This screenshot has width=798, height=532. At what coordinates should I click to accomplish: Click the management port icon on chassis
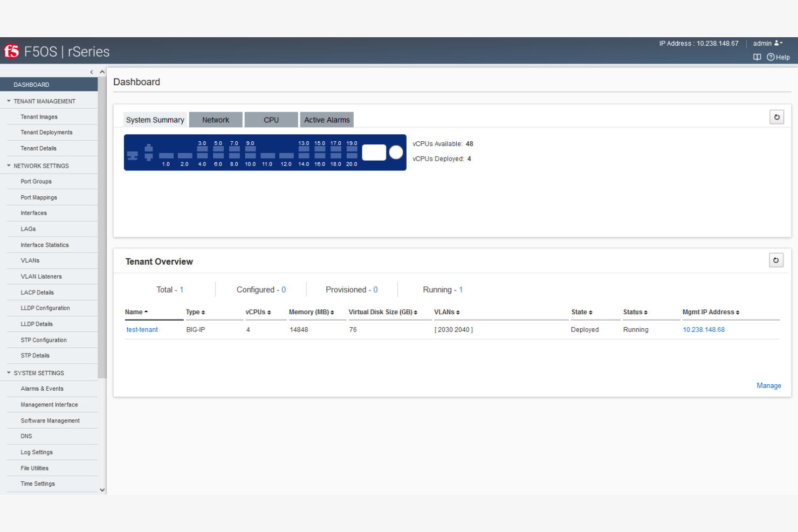pyautogui.click(x=133, y=156)
